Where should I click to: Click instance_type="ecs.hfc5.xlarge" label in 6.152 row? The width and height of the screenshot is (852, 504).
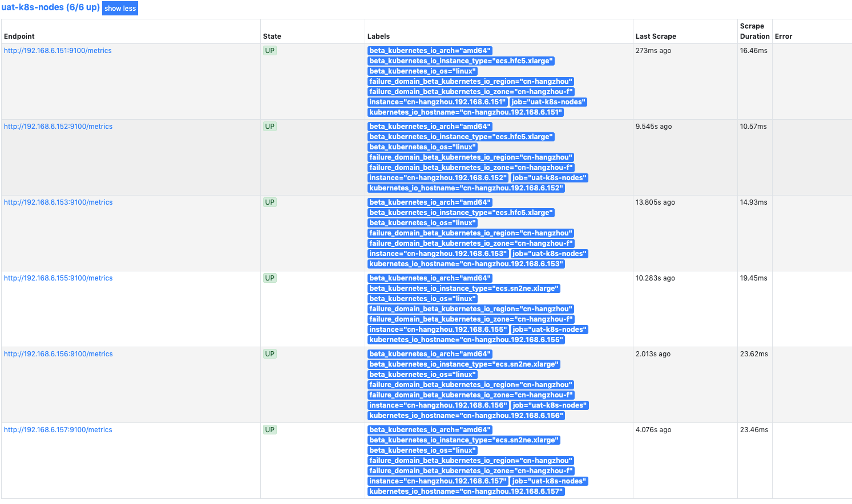click(461, 137)
